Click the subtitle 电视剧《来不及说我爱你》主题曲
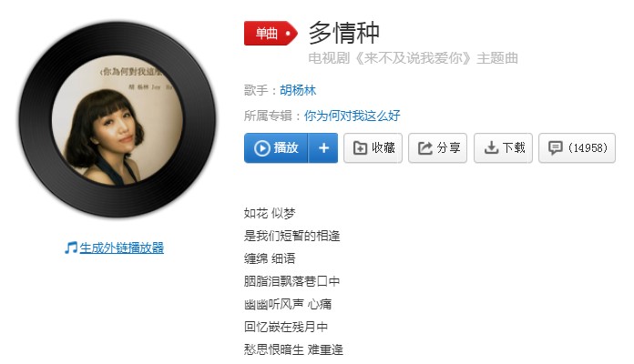Viewport: 634px width, 364px height. pyautogui.click(x=413, y=58)
